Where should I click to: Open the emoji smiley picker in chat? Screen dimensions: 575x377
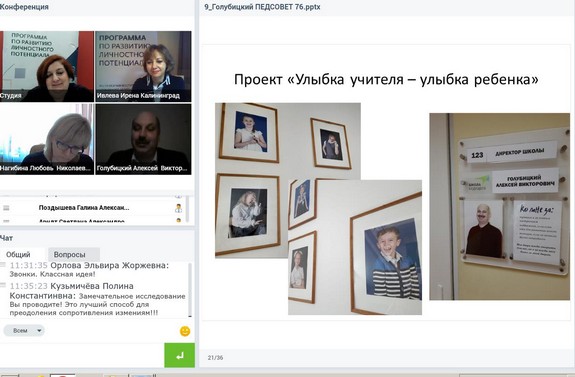point(185,331)
